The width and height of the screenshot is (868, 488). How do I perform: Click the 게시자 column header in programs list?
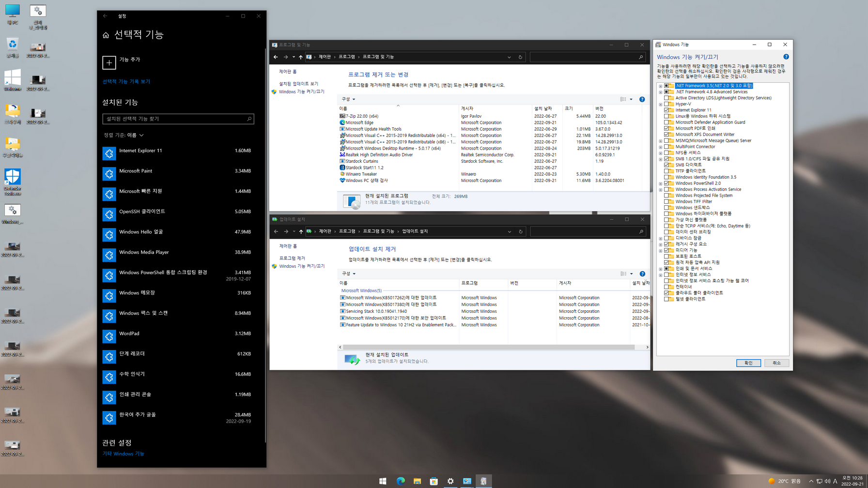click(x=495, y=108)
